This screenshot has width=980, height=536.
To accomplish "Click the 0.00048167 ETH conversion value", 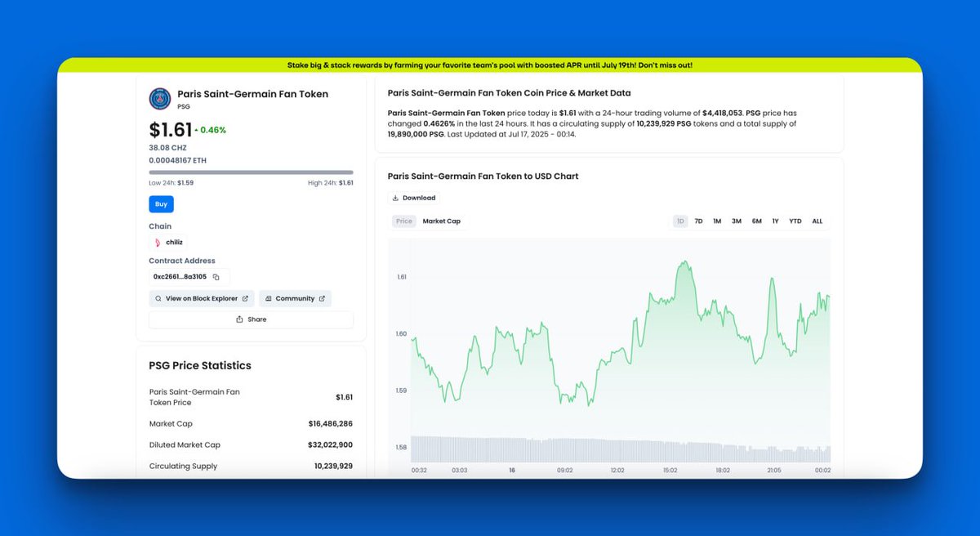I will [177, 160].
